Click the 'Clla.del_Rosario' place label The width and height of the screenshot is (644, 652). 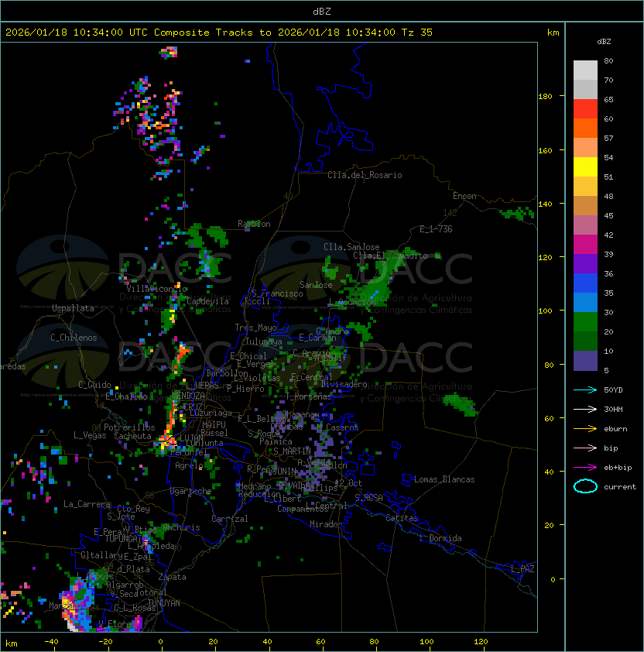pos(365,175)
